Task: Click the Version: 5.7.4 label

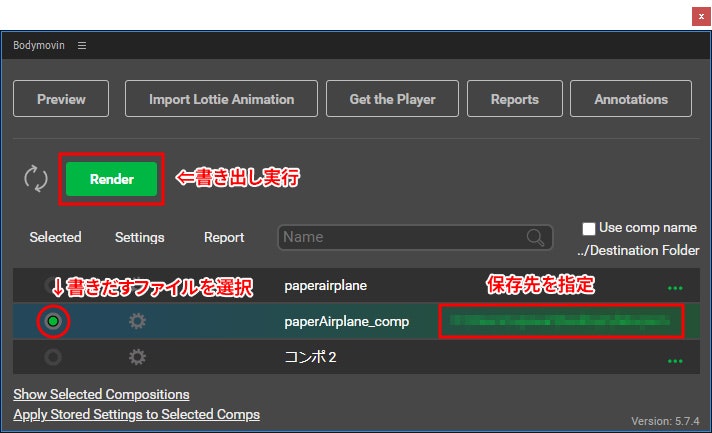Action: point(665,421)
